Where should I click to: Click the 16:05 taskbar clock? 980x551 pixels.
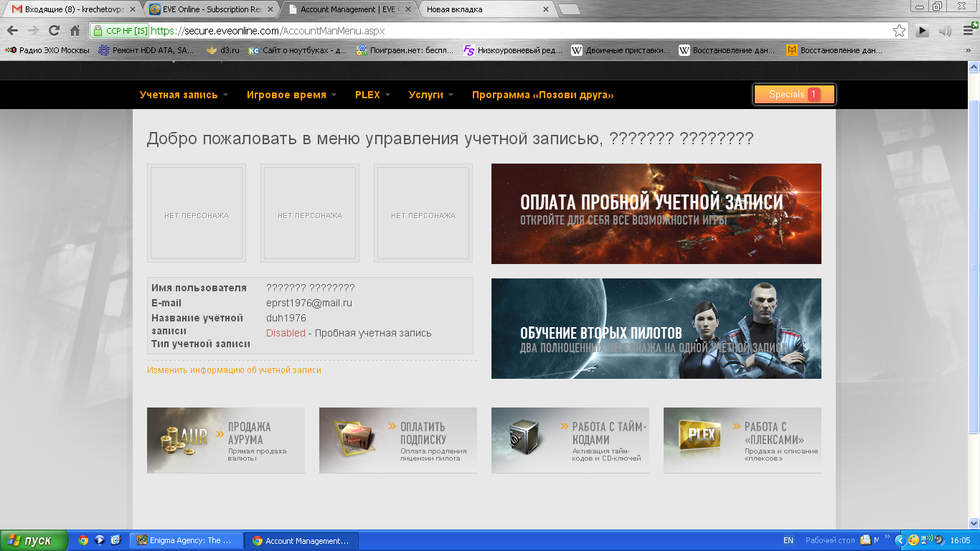pos(960,540)
